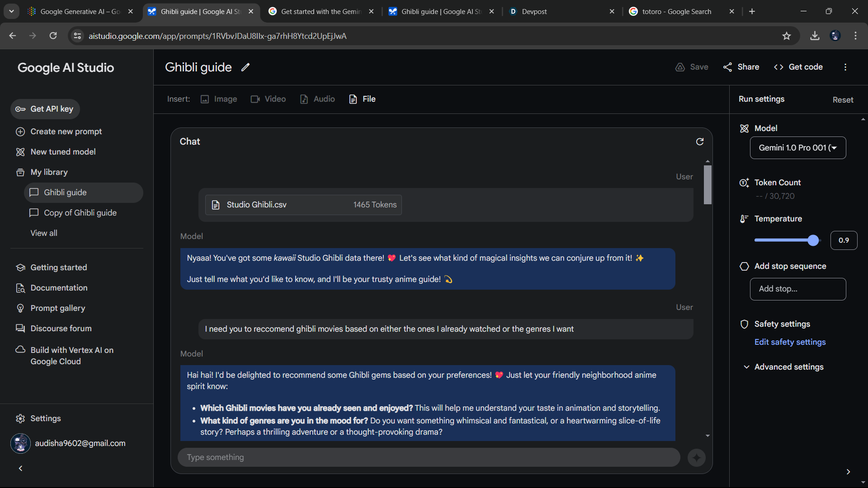
Task: Collapse the Run settings panel chevron
Action: click(x=848, y=472)
